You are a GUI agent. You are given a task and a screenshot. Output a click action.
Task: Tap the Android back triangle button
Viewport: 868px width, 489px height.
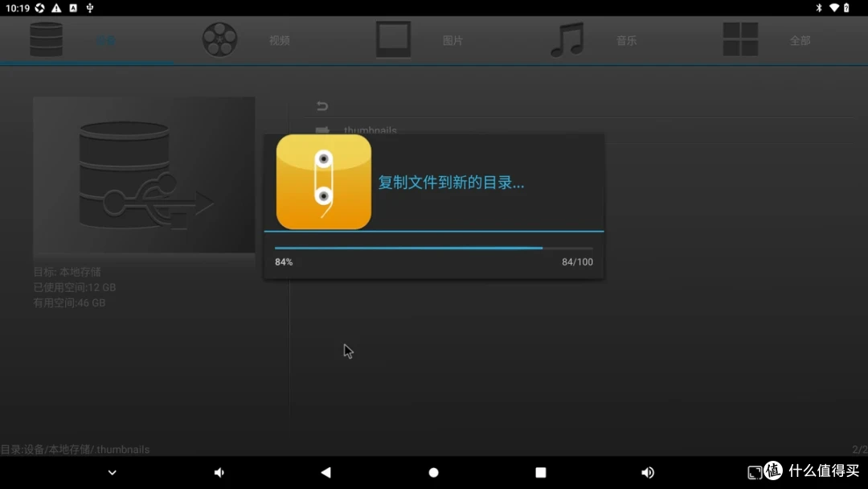pos(326,472)
